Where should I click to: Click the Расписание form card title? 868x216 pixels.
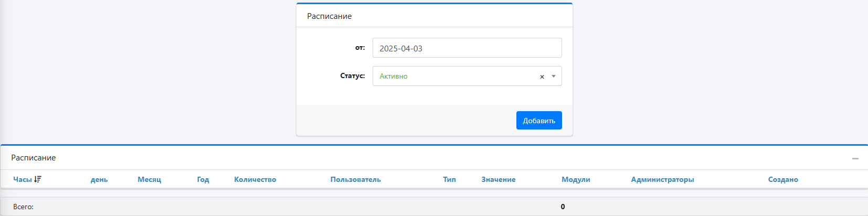(x=329, y=16)
